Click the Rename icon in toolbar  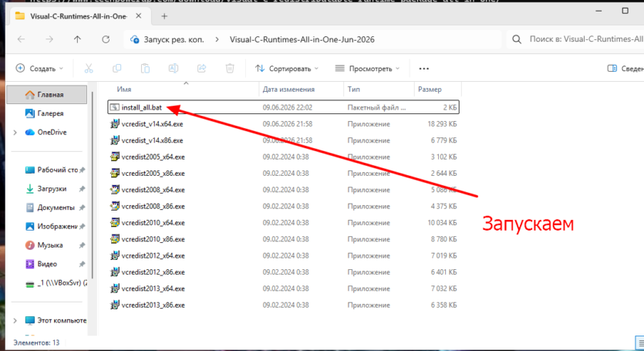(x=174, y=69)
